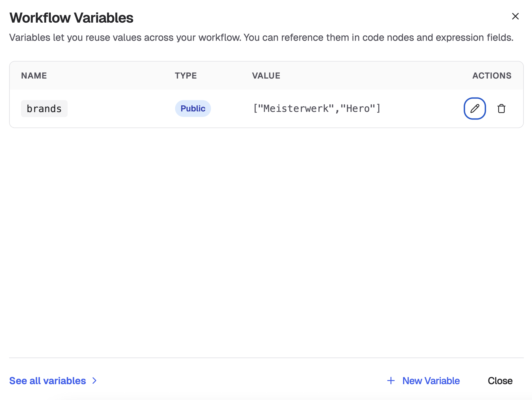Click the NAME column header
The image size is (532, 400).
(34, 75)
